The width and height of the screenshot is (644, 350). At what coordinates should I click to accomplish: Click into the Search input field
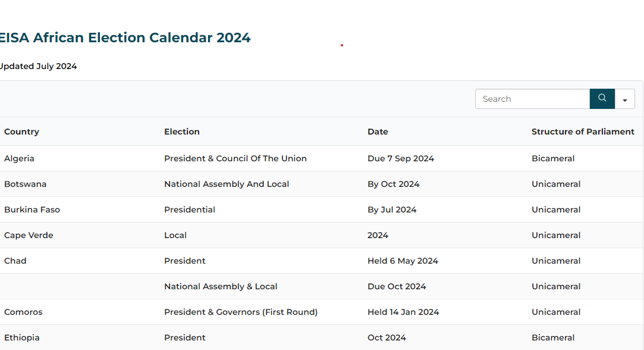[532, 99]
